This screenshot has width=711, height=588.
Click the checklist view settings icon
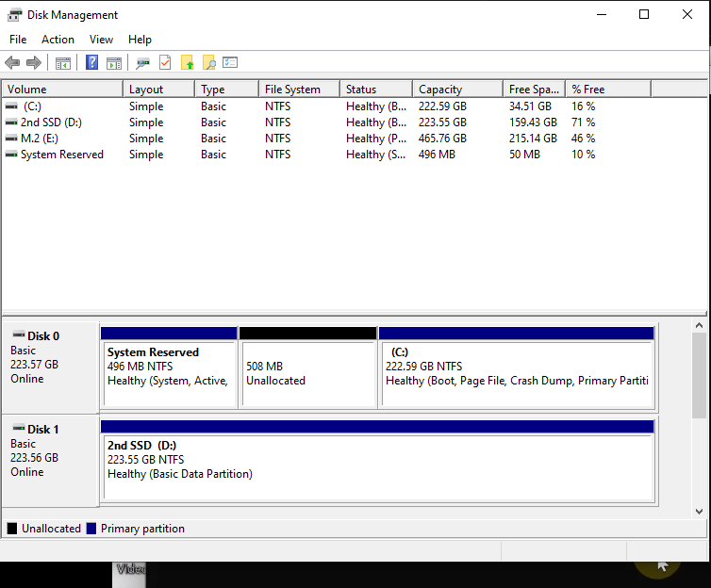coord(230,63)
